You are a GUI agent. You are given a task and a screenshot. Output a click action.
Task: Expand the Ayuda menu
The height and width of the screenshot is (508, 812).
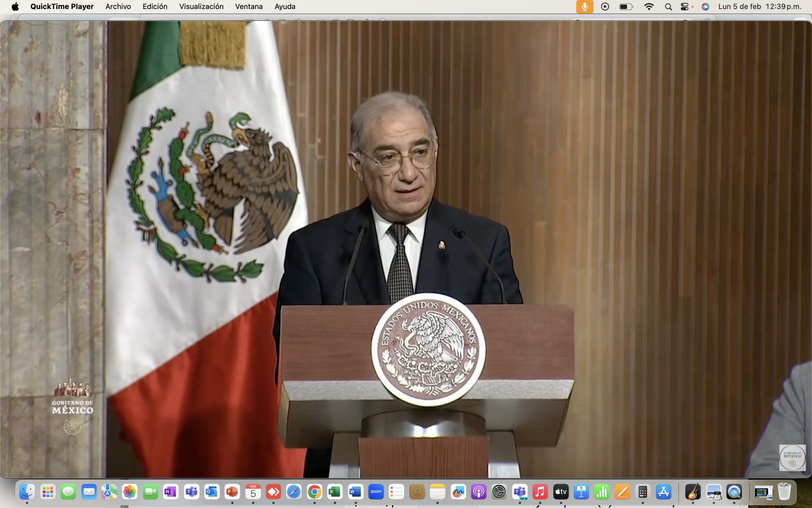[x=285, y=7]
